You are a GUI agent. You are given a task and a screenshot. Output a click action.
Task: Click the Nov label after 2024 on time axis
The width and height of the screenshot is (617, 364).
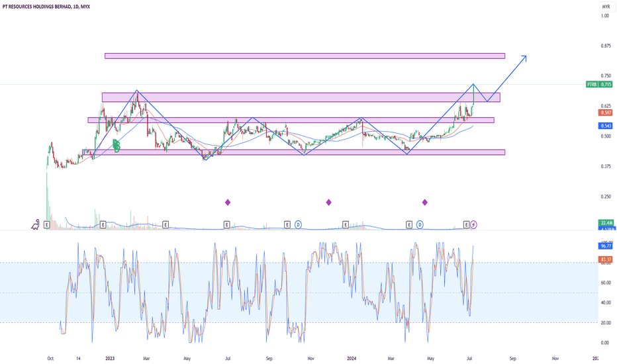coord(555,359)
